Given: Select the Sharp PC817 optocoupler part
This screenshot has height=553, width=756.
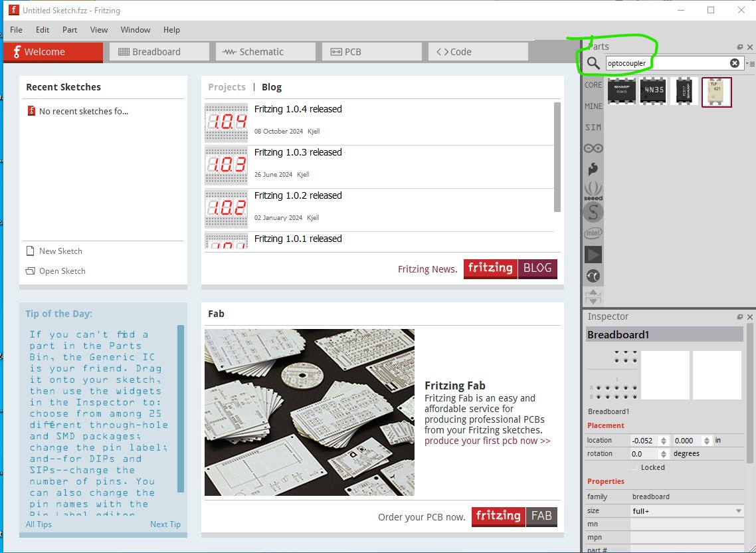Looking at the screenshot, I should pos(684,91).
